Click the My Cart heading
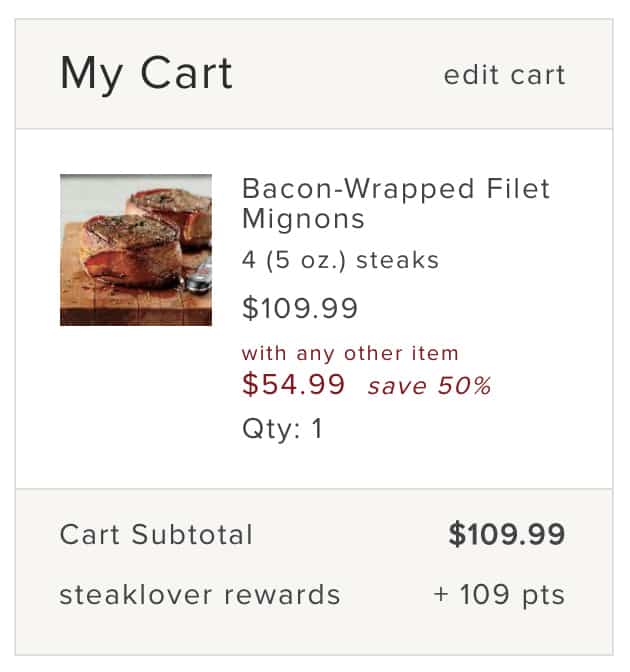 point(147,74)
